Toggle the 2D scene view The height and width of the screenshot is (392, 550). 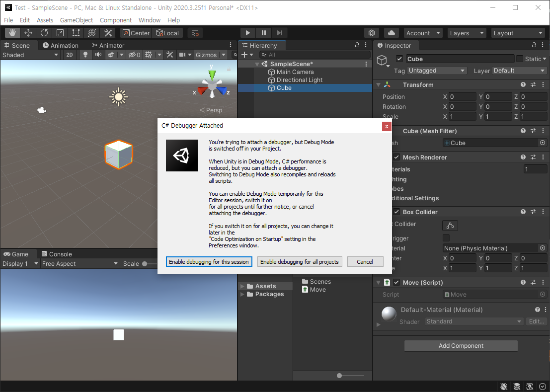tap(70, 55)
